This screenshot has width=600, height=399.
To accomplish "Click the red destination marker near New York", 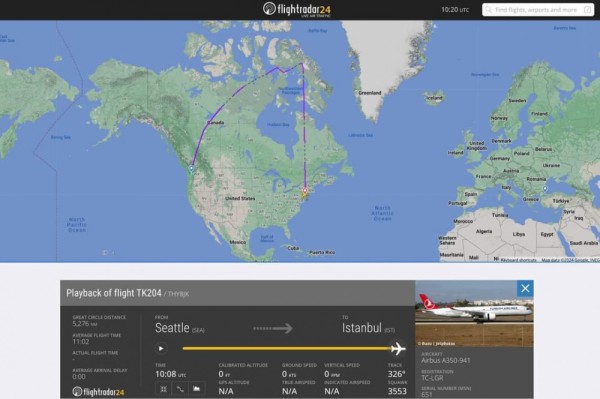I will tap(305, 191).
